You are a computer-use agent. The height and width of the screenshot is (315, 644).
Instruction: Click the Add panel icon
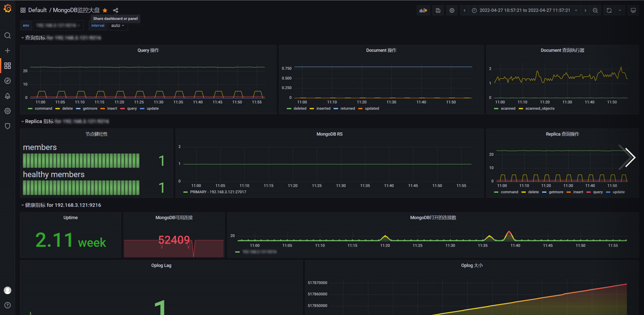[x=423, y=10]
